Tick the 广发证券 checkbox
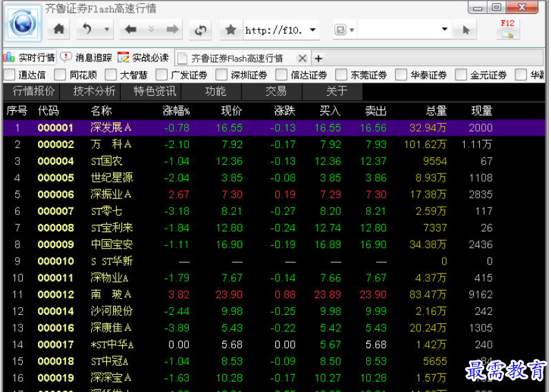The width and height of the screenshot is (551, 392). (x=162, y=75)
